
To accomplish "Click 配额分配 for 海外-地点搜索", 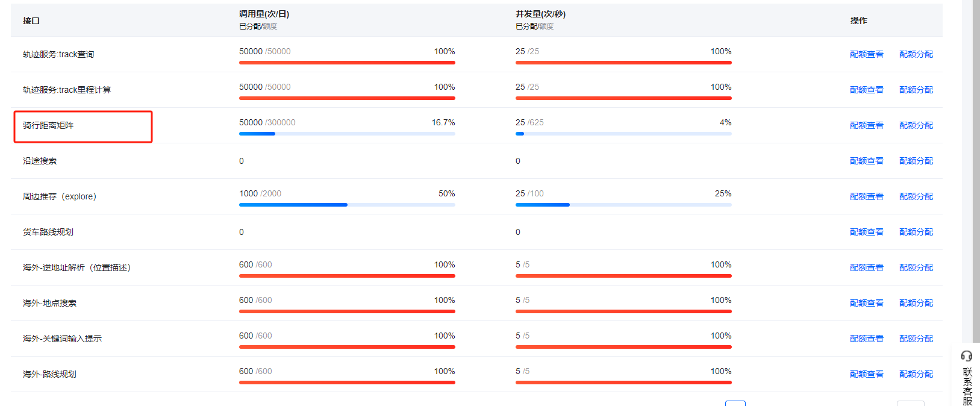I will pyautogui.click(x=916, y=303).
